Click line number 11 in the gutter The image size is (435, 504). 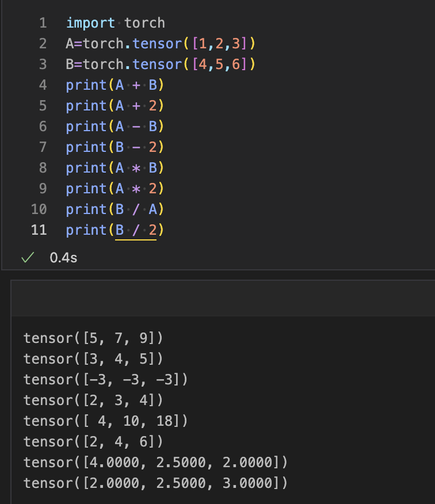coord(39,230)
